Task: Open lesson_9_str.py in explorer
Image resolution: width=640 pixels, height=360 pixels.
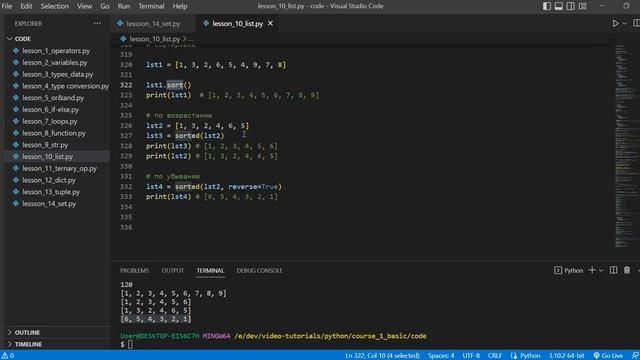Action: (x=45, y=145)
